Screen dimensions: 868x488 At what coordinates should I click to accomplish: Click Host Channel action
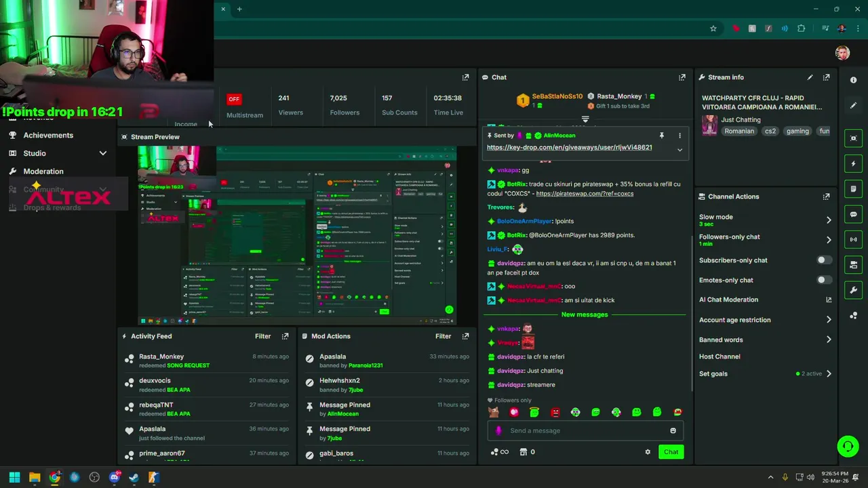pos(719,357)
